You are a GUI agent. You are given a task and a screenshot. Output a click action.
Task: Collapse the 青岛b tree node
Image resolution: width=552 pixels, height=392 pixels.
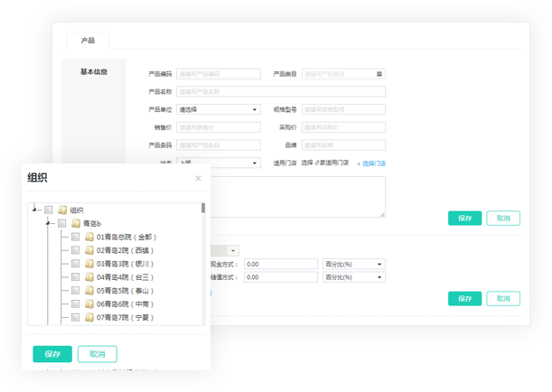click(49, 223)
